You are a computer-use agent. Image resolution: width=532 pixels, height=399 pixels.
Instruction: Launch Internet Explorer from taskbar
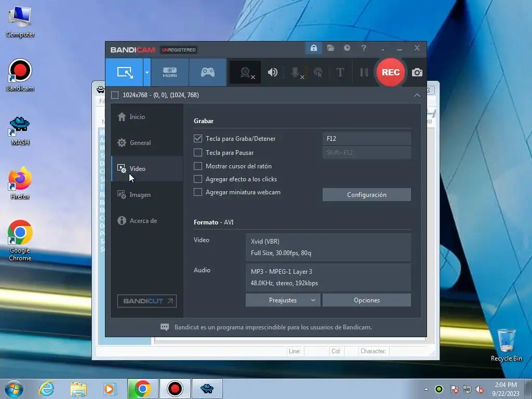(x=46, y=389)
